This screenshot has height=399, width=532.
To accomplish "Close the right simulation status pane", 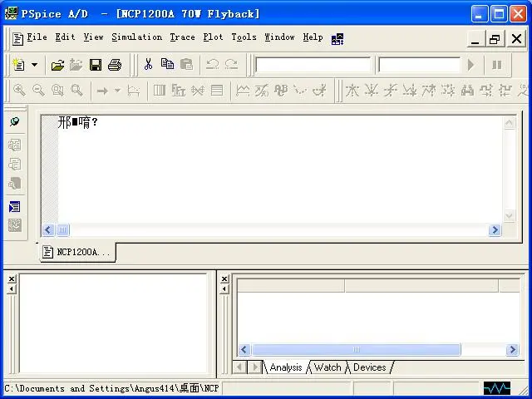I will point(224,279).
